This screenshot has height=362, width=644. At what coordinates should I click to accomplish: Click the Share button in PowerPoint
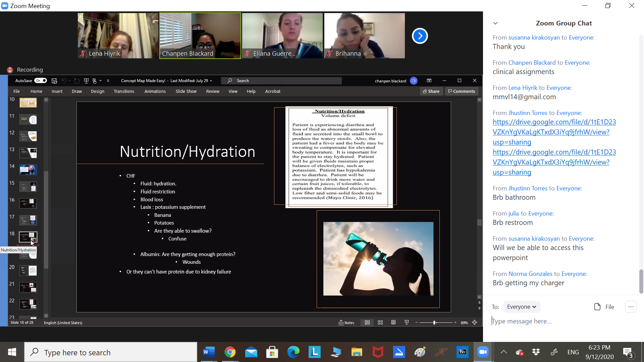431,91
